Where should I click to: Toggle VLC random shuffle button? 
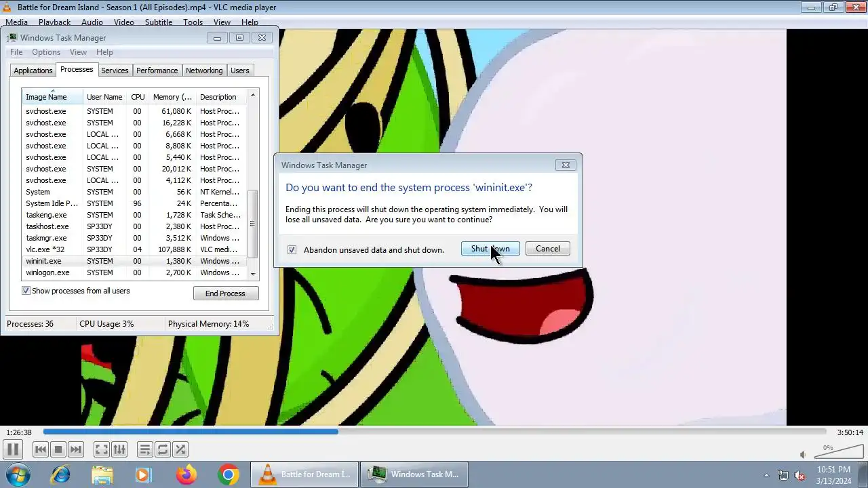point(180,449)
